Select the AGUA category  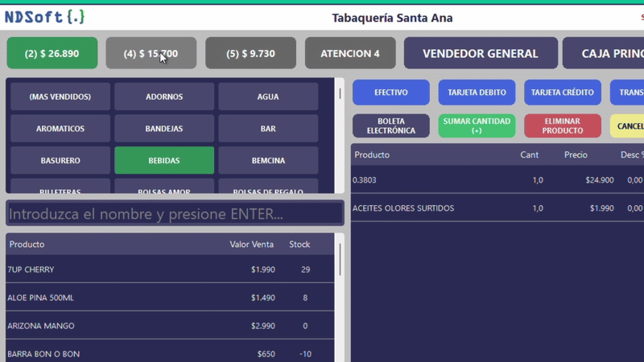point(268,97)
